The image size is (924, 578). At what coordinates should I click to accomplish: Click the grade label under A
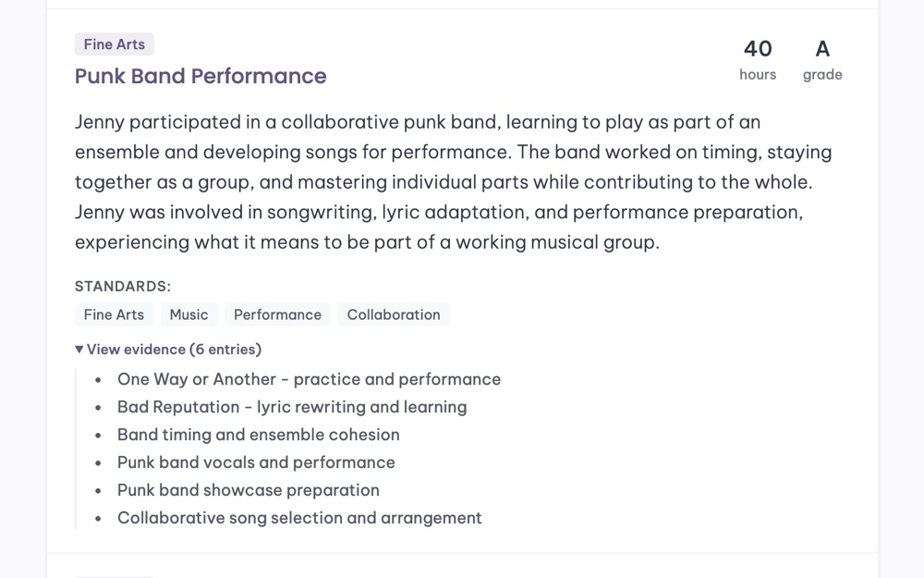tap(822, 74)
